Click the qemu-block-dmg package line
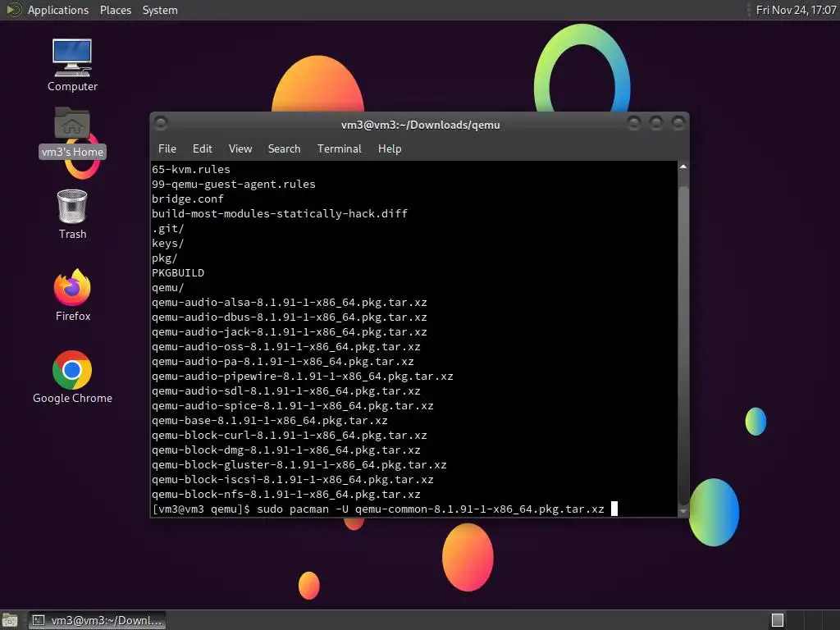 [286, 450]
